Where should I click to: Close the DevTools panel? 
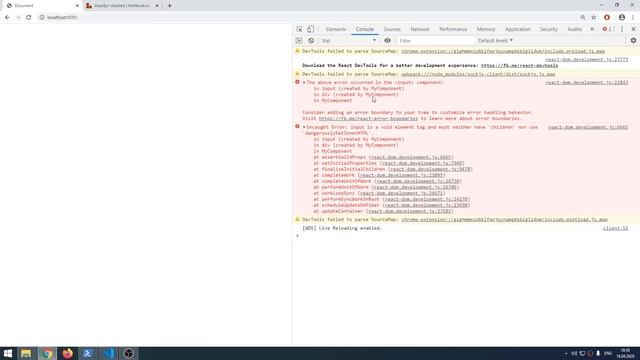(633, 29)
